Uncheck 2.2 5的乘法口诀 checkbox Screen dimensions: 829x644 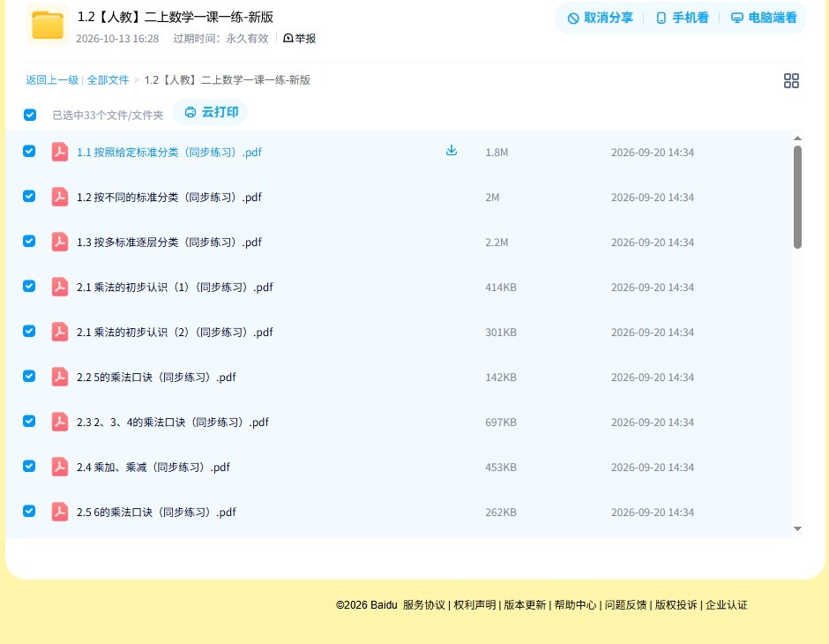pyautogui.click(x=29, y=376)
